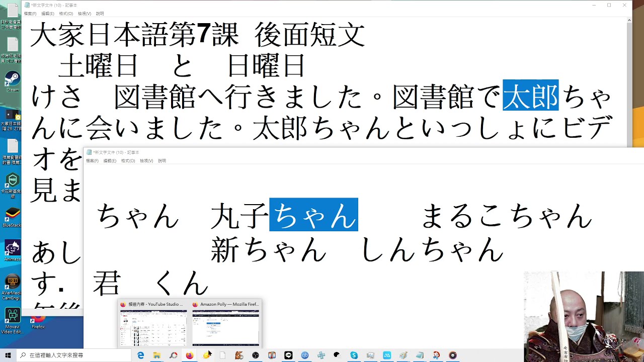Open File Explorer from the taskbar

pyautogui.click(x=157, y=355)
